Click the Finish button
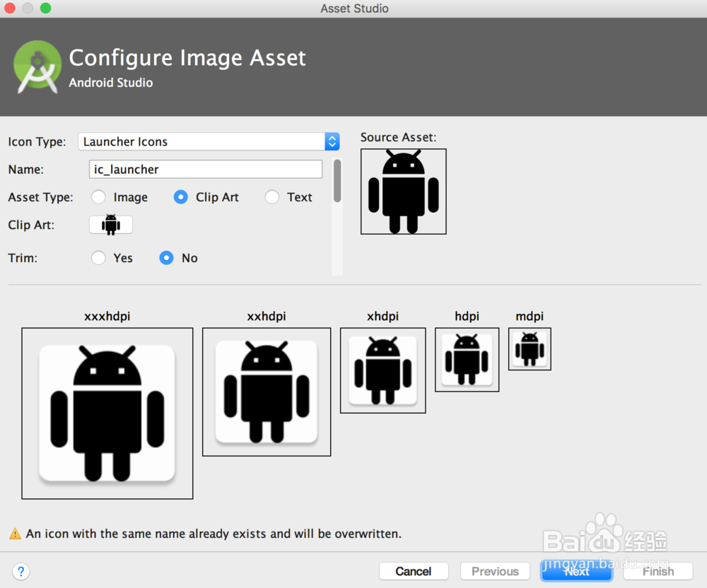Image resolution: width=707 pixels, height=588 pixels. [658, 571]
